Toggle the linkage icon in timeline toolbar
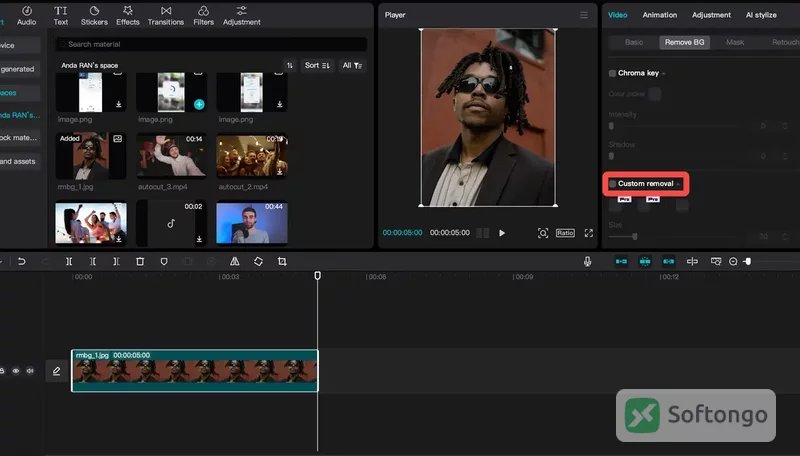This screenshot has height=456, width=800. [668, 261]
